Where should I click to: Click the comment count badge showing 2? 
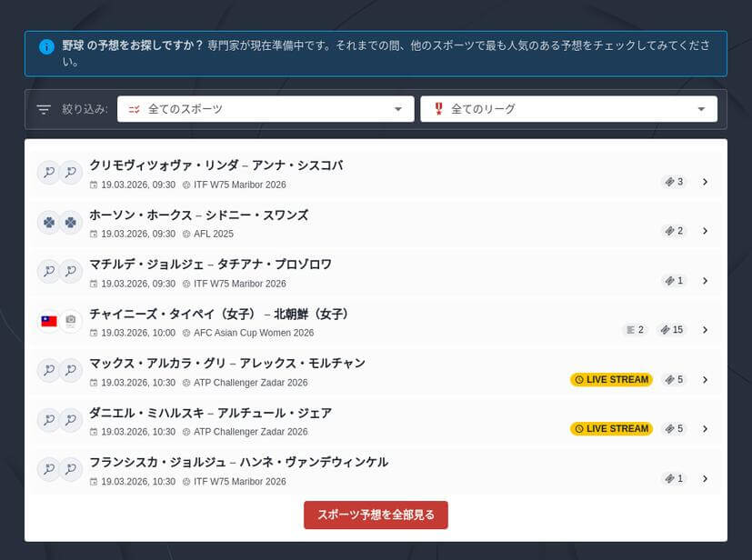tap(633, 329)
